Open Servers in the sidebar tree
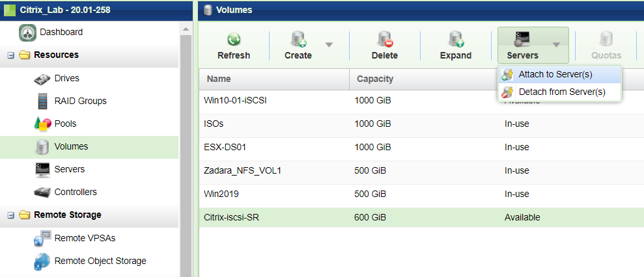The image size is (644, 277). pyautogui.click(x=70, y=170)
